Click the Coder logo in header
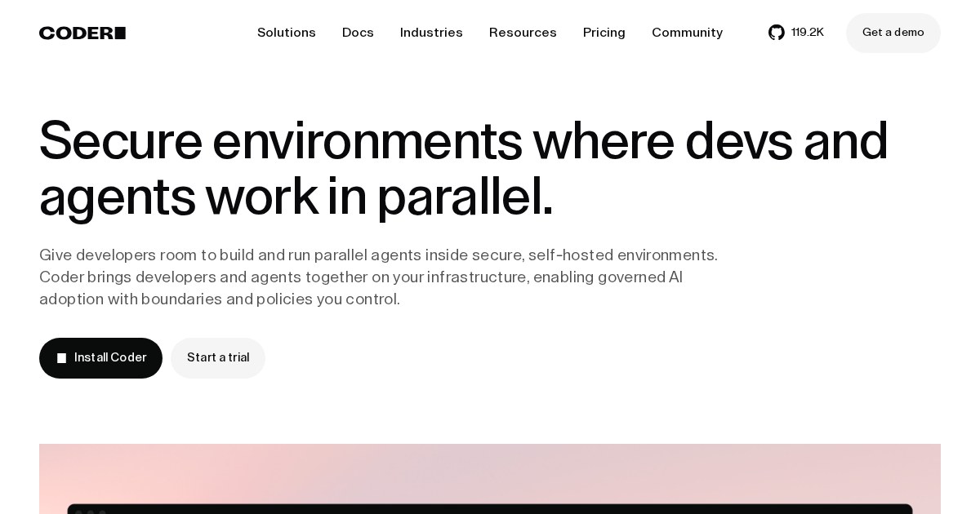980x514 pixels. (82, 33)
